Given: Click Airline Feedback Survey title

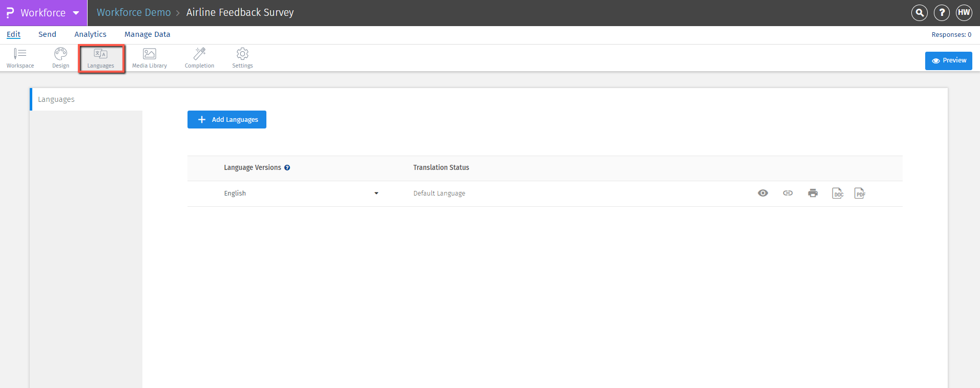Looking at the screenshot, I should [x=240, y=12].
